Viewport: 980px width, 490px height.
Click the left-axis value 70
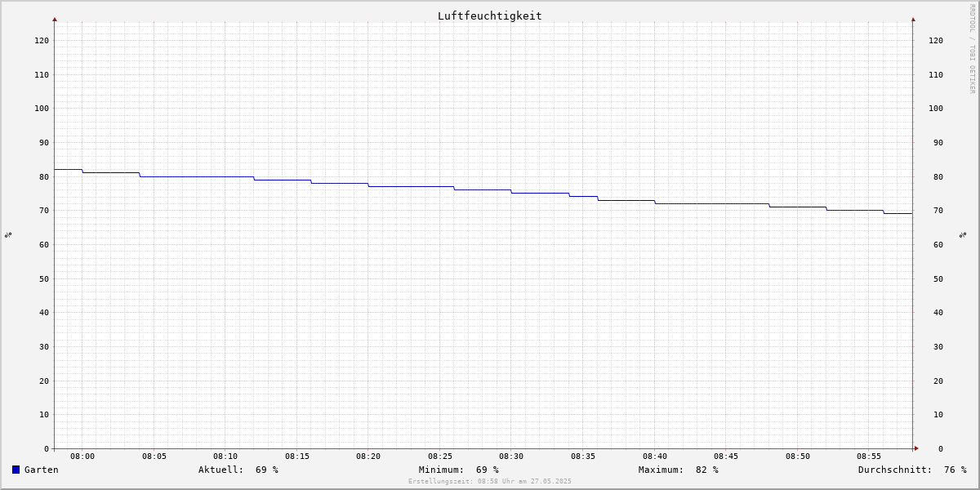pos(44,210)
